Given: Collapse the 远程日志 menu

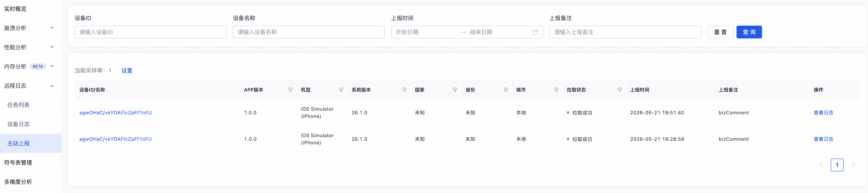Looking at the screenshot, I should click(x=52, y=86).
